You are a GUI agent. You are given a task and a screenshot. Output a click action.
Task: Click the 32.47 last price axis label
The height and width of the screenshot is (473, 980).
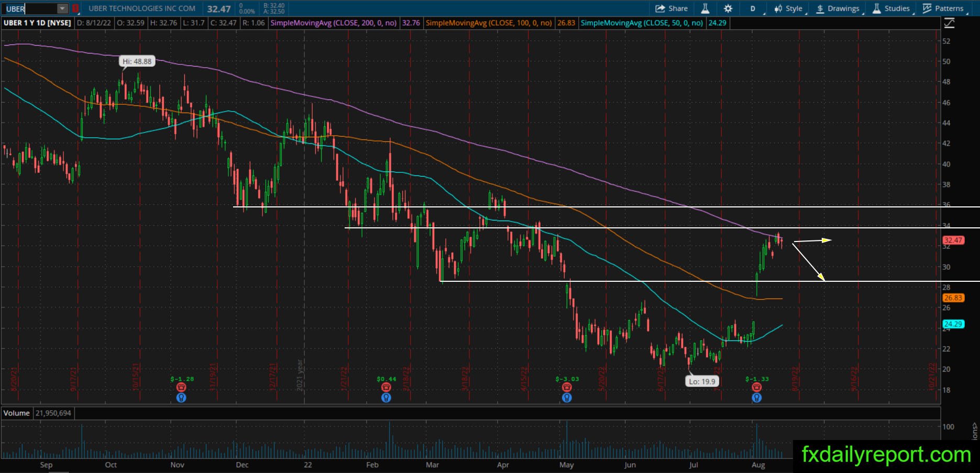[x=953, y=240]
